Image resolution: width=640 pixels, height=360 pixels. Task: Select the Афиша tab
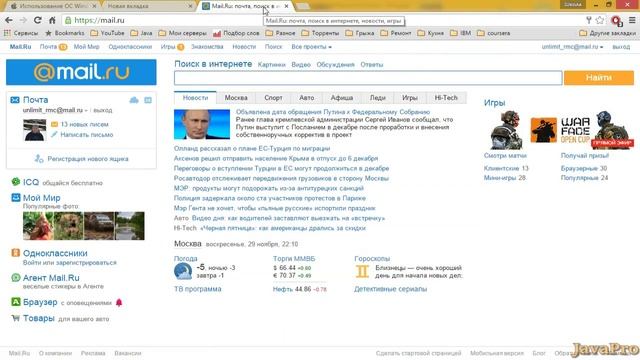click(x=342, y=98)
